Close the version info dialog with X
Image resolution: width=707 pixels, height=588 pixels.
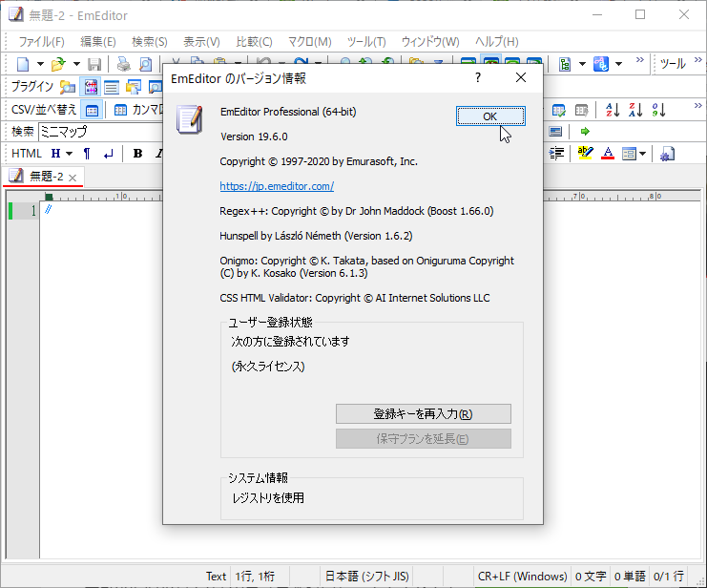pos(521,77)
